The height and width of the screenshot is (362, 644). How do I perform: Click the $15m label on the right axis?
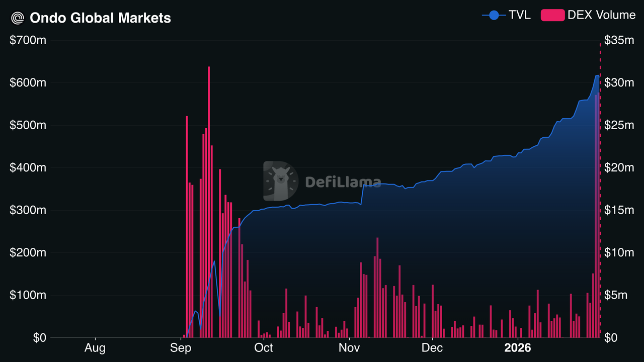(x=619, y=210)
